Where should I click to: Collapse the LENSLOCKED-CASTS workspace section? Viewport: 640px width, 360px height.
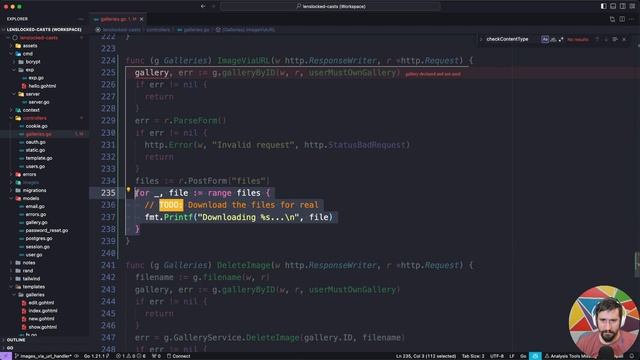point(44,29)
